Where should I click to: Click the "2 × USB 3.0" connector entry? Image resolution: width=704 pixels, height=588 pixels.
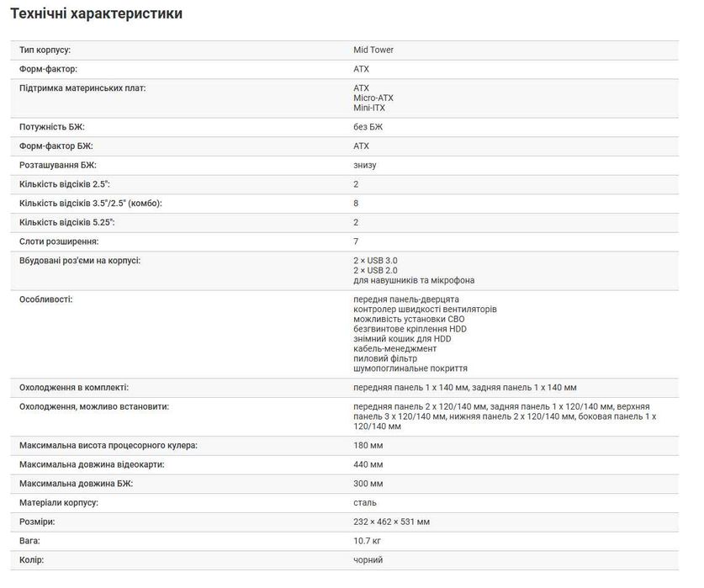pyautogui.click(x=375, y=261)
